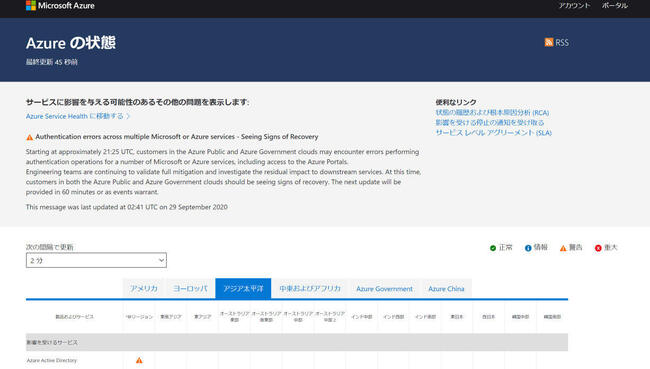The image size is (650, 369).
Task: Click the green 正常 status legend icon
Action: [493, 248]
